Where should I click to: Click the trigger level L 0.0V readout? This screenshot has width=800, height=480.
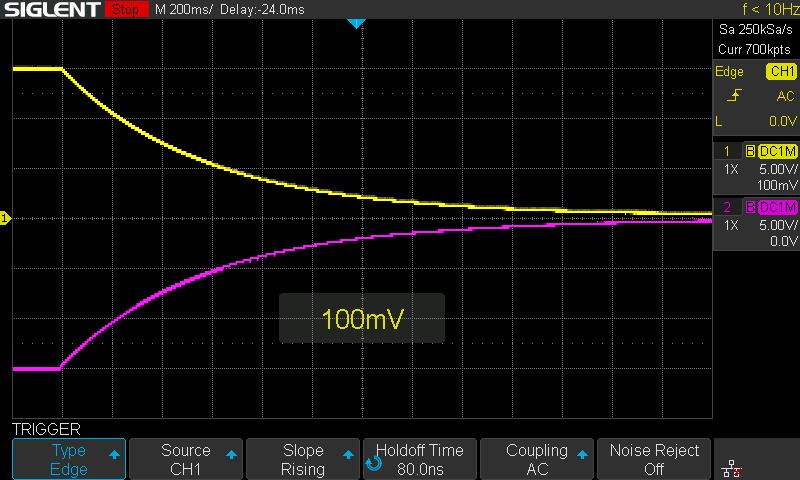tap(756, 121)
